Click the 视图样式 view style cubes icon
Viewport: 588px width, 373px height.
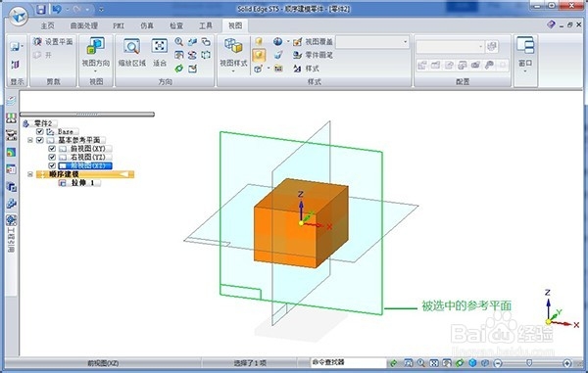[x=233, y=46]
